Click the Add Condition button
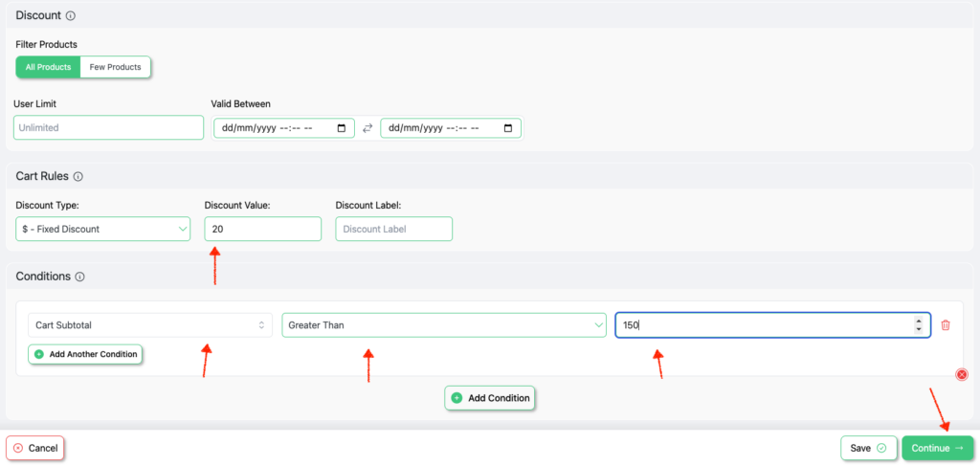The width and height of the screenshot is (980, 466). (x=490, y=398)
